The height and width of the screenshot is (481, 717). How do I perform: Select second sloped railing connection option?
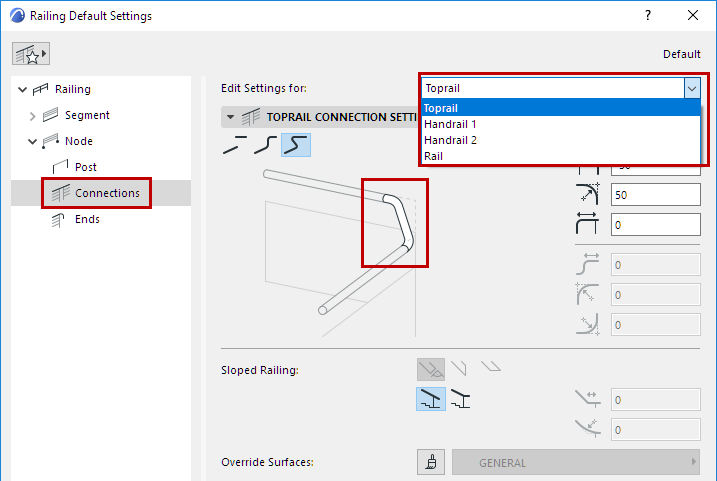tap(461, 400)
